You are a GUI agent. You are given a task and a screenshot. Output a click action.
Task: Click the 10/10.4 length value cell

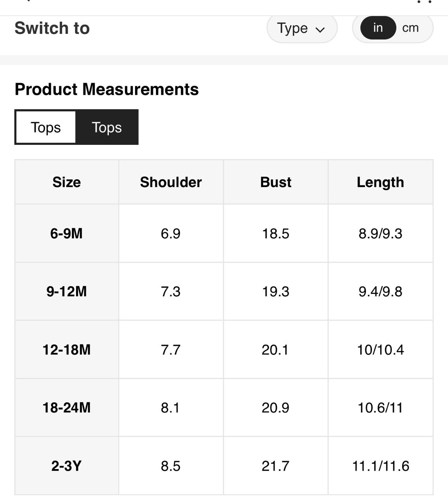coord(380,350)
